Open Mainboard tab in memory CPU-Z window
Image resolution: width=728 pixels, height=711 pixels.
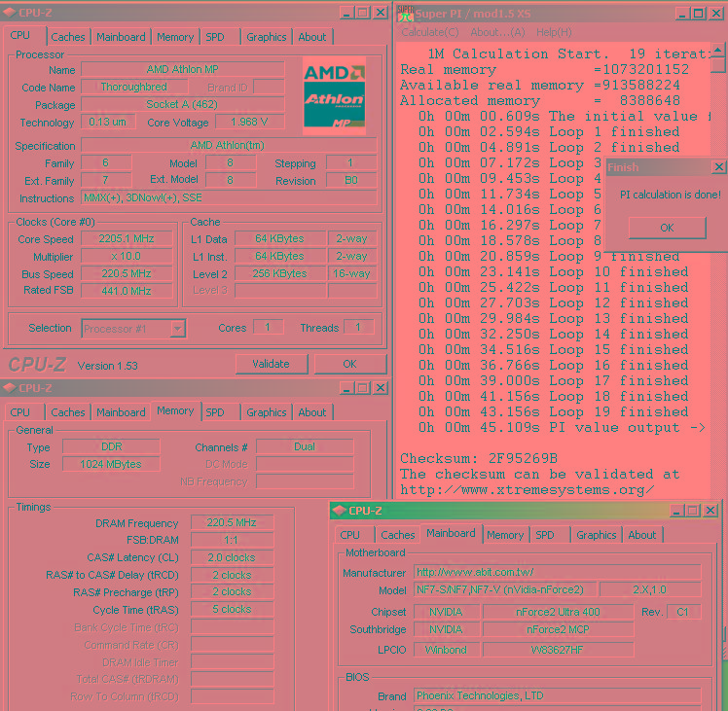121,412
